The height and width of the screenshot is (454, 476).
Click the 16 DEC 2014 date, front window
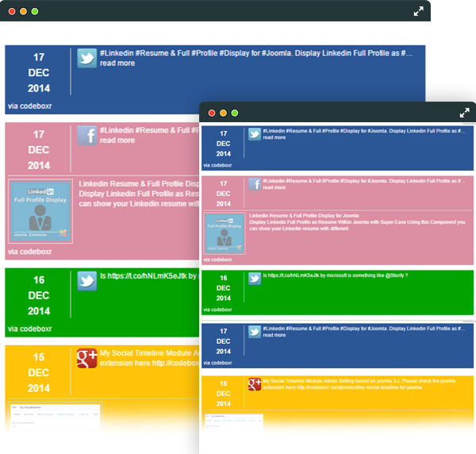[x=224, y=288]
